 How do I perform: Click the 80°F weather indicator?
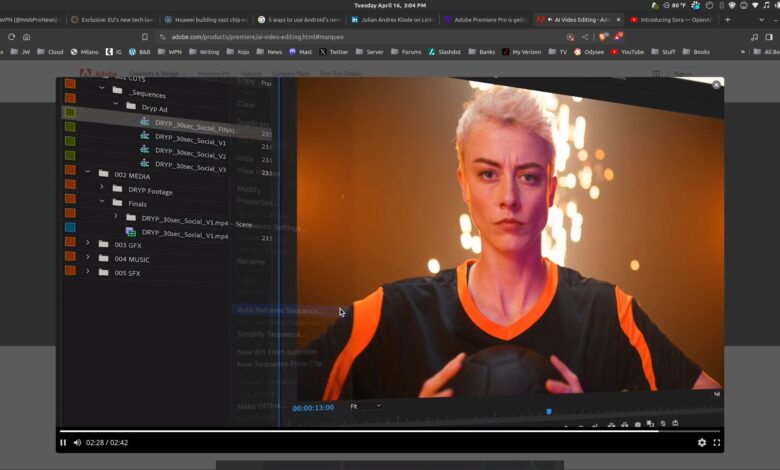[675, 5]
